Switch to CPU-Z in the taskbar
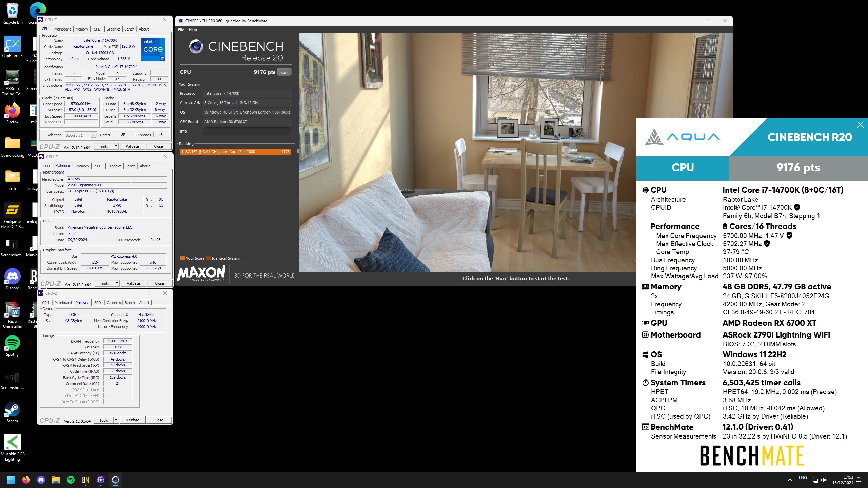 (x=101, y=480)
